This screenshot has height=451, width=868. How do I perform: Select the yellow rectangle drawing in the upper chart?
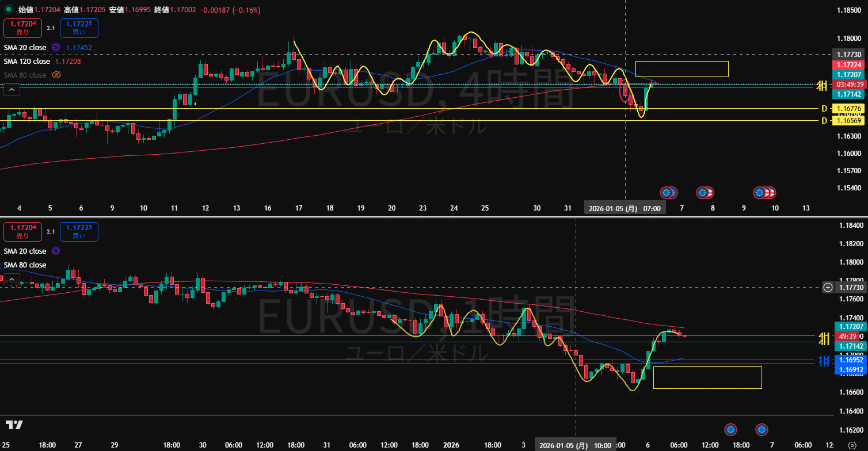(682, 62)
